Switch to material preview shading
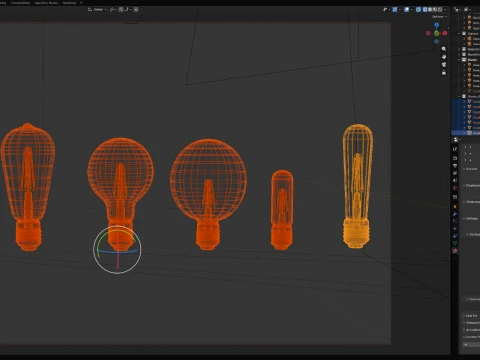 [435, 9]
